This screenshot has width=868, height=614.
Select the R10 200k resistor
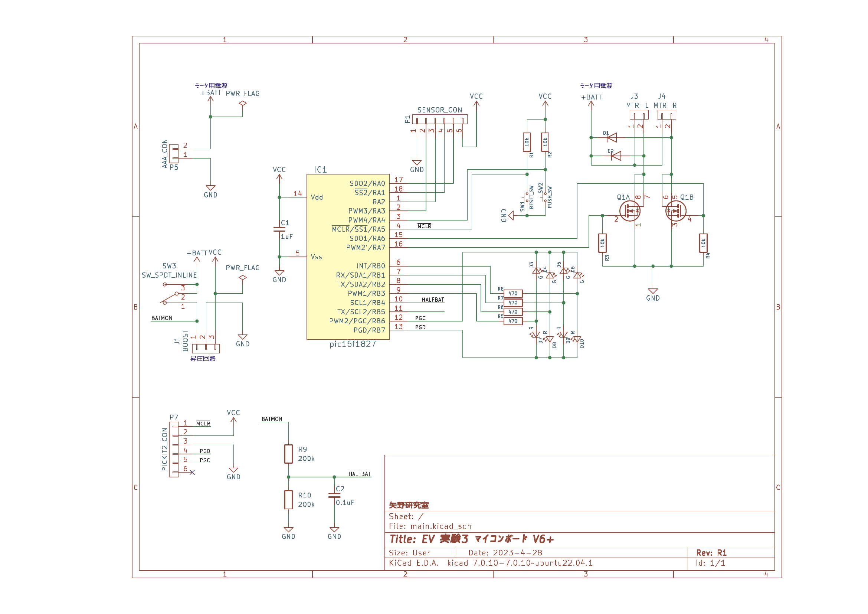288,500
